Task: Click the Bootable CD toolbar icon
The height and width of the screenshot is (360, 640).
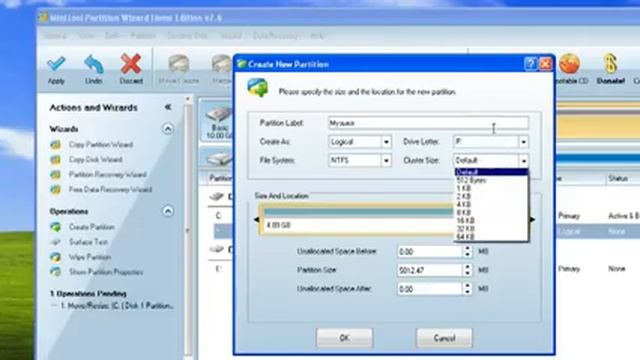Action: click(x=569, y=64)
